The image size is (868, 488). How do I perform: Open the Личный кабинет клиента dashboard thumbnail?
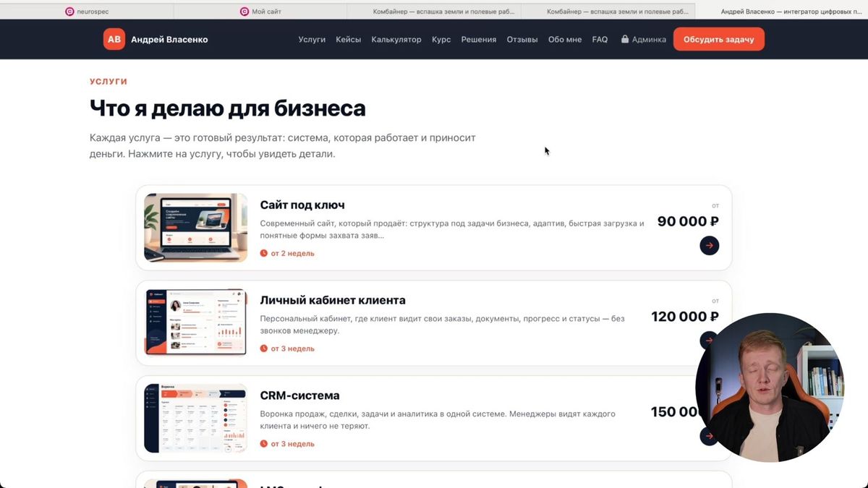click(196, 322)
